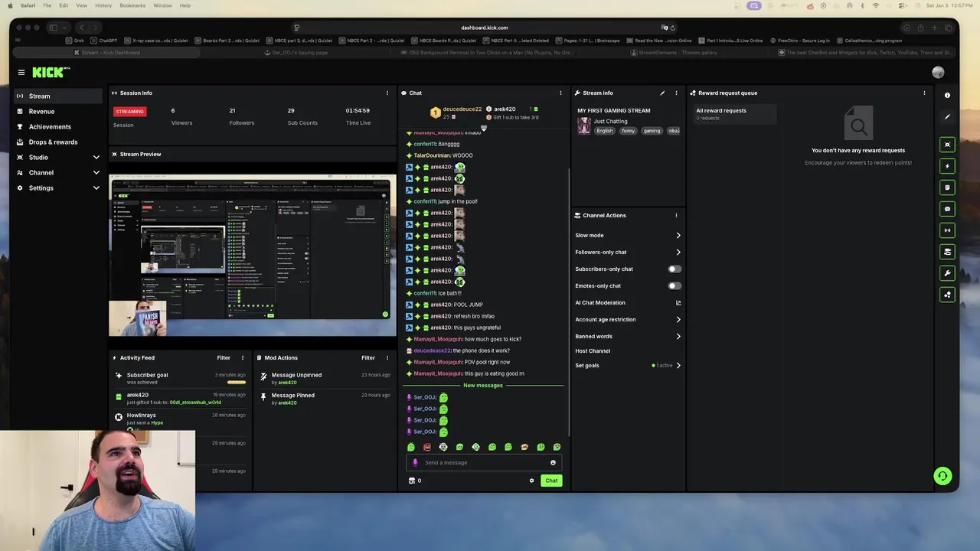This screenshot has height=551, width=980.
Task: Open AI Chat Moderation stats icon
Action: (678, 303)
